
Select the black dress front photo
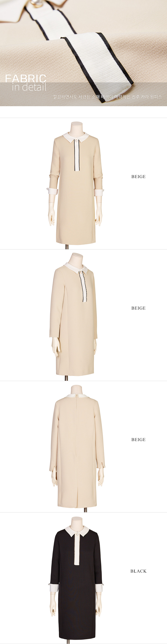(76, 579)
